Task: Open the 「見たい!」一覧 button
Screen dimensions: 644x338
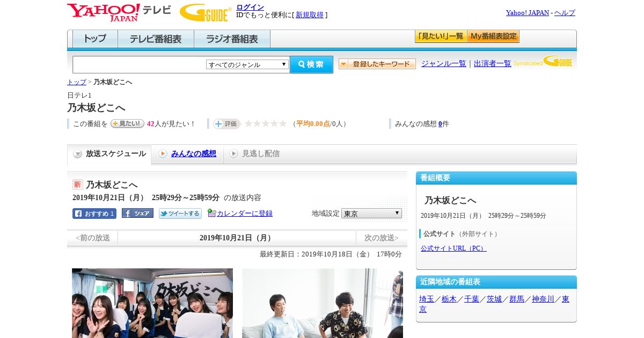Action: click(x=441, y=36)
